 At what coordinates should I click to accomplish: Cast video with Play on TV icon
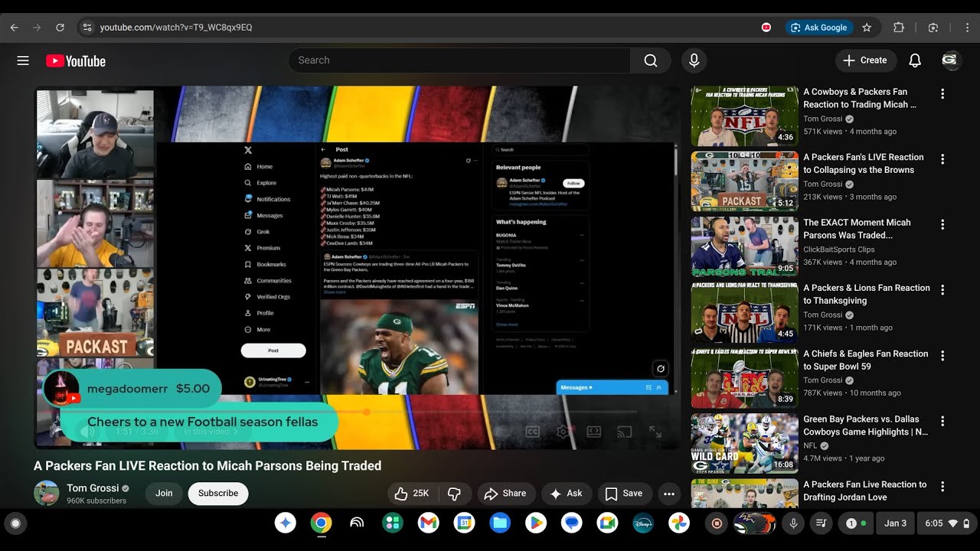click(x=625, y=432)
